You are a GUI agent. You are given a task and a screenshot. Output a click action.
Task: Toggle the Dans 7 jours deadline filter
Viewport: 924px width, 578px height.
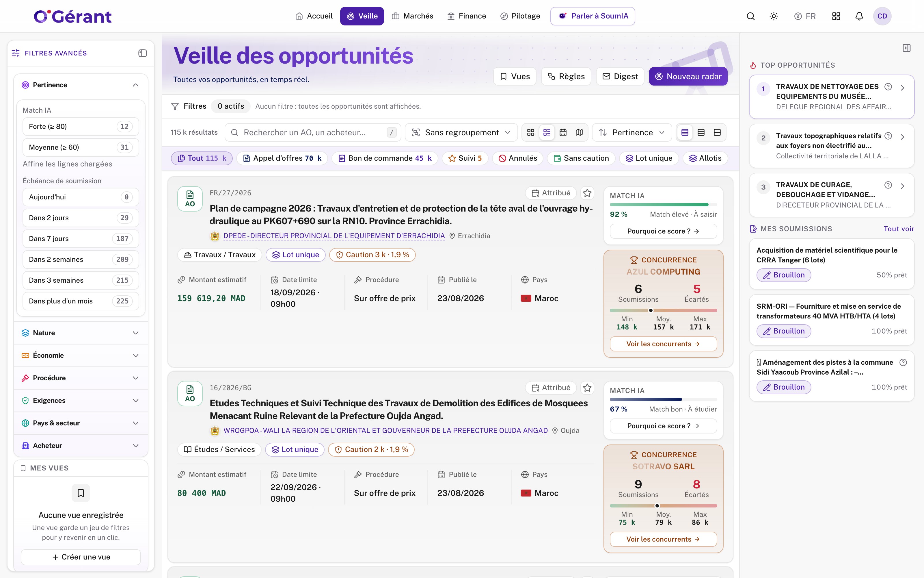click(x=81, y=238)
